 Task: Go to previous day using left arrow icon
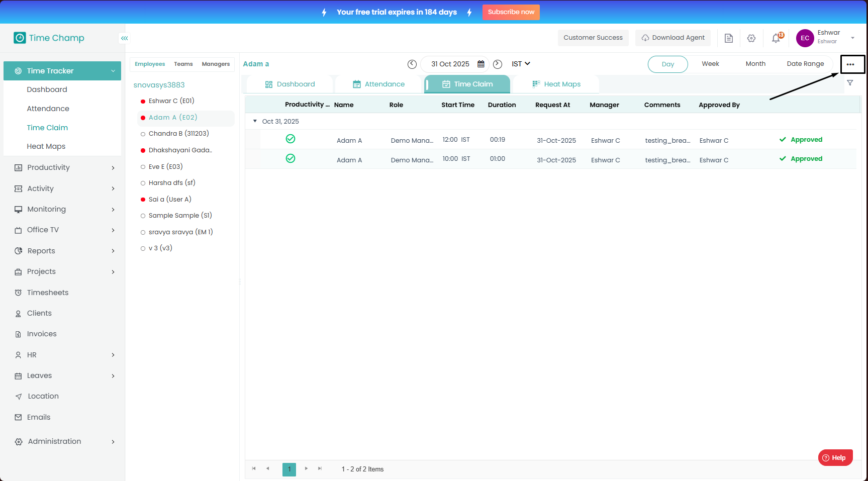click(x=412, y=64)
